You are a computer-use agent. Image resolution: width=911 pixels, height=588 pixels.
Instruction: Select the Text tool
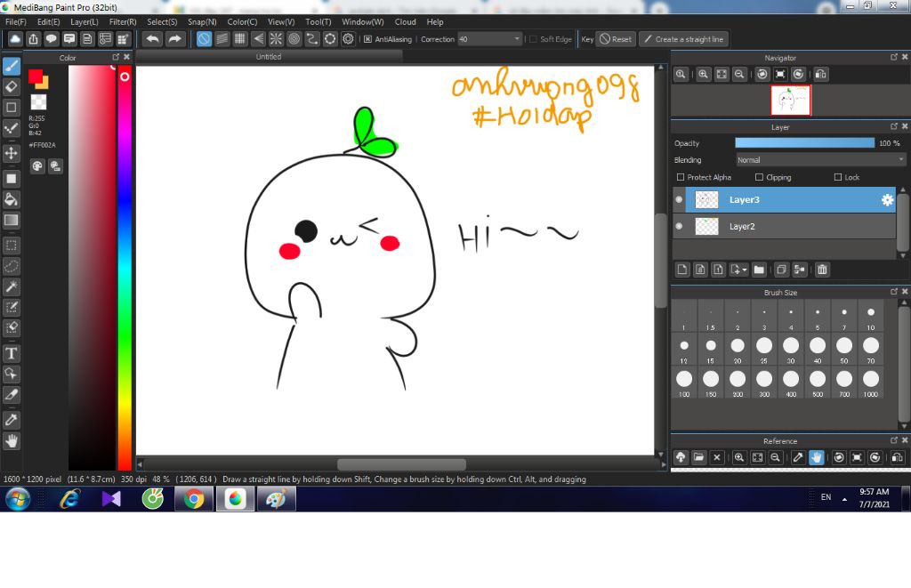click(x=11, y=353)
